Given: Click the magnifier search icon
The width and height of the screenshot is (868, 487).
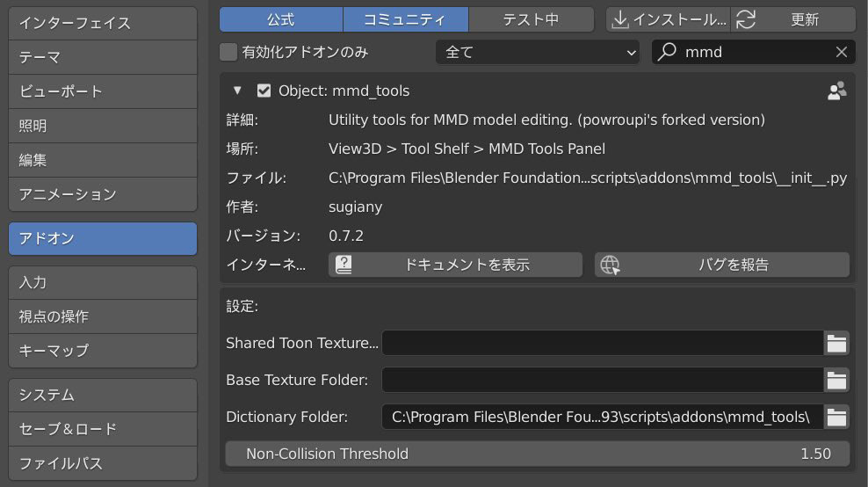Looking at the screenshot, I should [667, 52].
